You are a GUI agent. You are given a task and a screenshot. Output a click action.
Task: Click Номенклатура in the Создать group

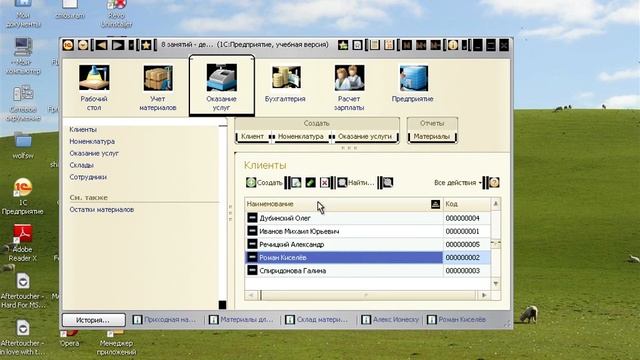click(301, 136)
